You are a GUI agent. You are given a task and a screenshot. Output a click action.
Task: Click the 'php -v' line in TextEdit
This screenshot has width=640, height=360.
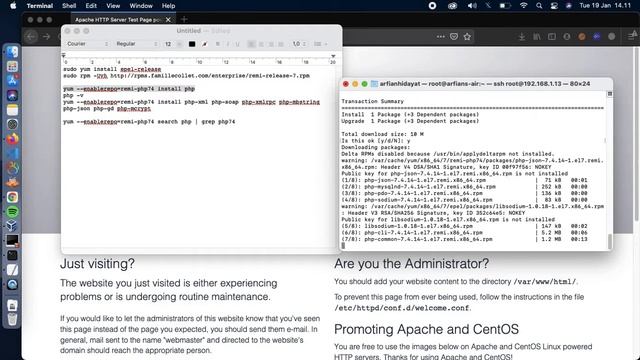coord(73,96)
